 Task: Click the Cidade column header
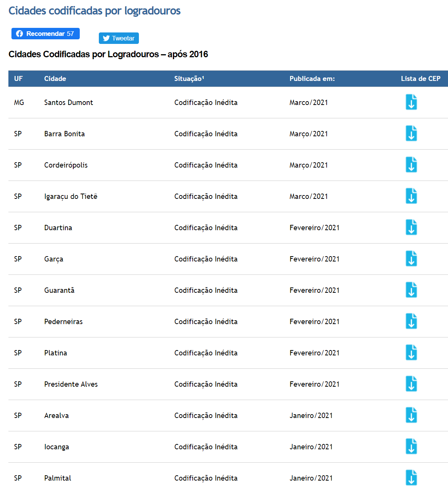click(x=55, y=79)
